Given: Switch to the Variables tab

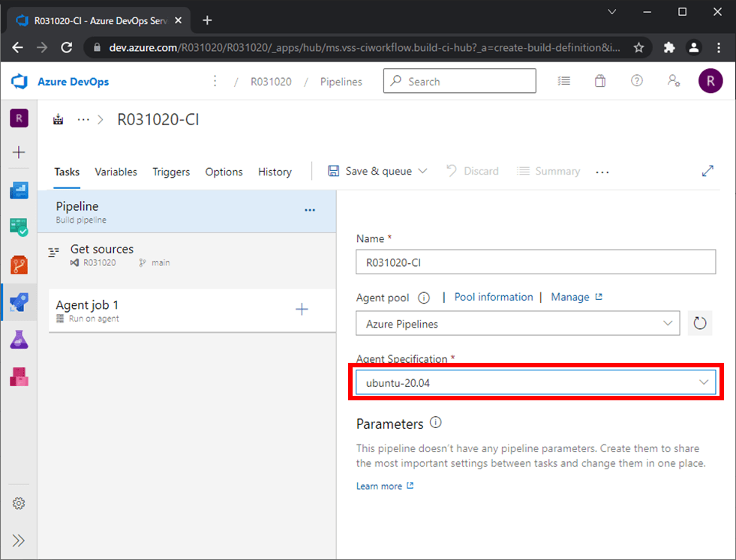Looking at the screenshot, I should (x=116, y=172).
